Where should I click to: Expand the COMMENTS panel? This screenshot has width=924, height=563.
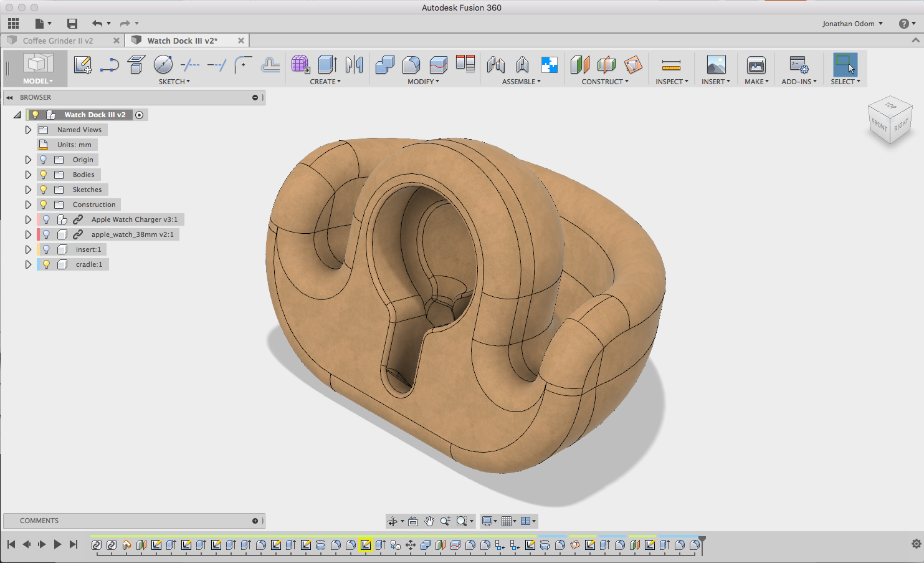255,521
